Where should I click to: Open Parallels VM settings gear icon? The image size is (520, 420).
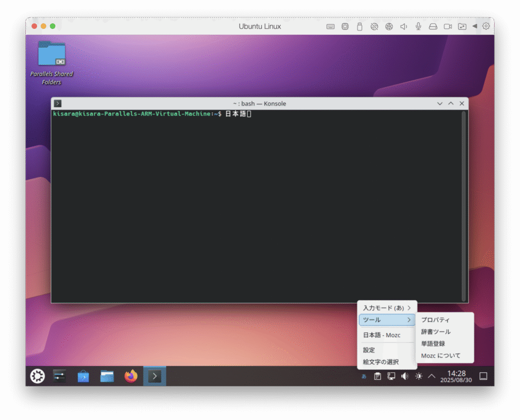point(486,26)
